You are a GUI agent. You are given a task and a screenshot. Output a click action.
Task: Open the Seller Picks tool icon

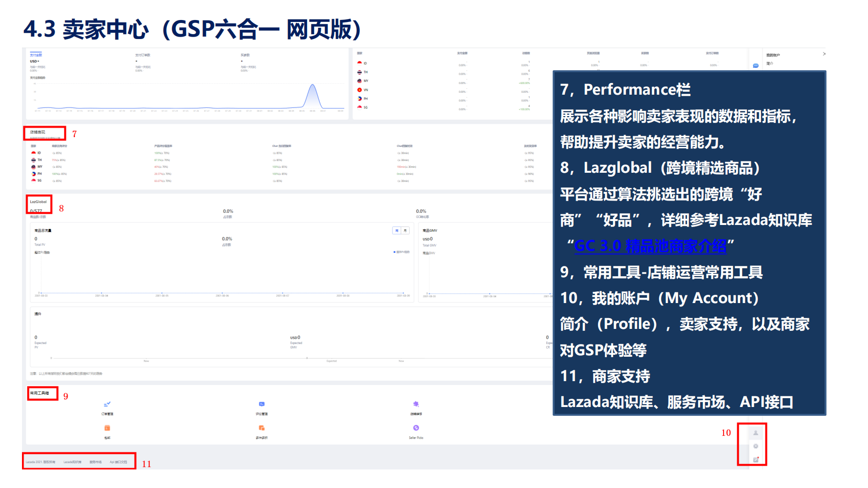pos(416,428)
